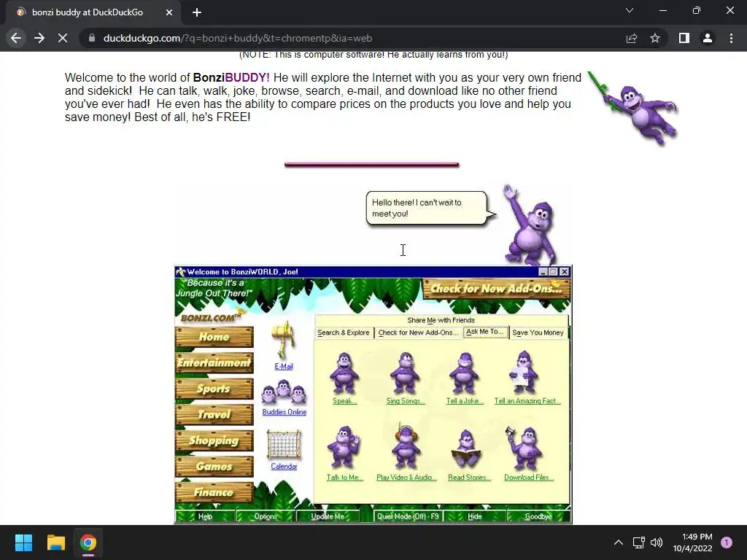This screenshot has height=560, width=747.
Task: Click the Chrome taskbar icon
Action: point(88,542)
